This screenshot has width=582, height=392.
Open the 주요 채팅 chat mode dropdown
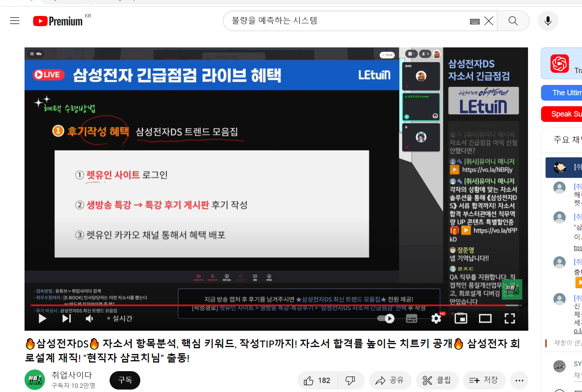(567, 140)
